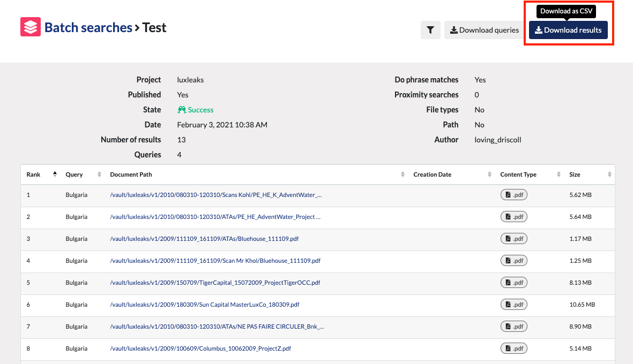This screenshot has width=633, height=364.
Task: Click .pdf badge in the 10.65 MB row
Action: tap(514, 305)
